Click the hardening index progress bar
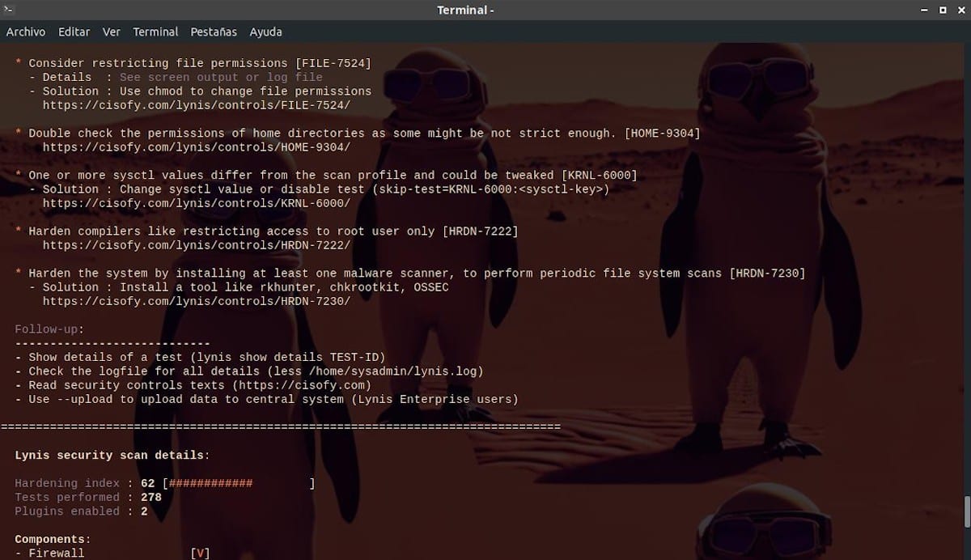Viewport: 971px width, 560px height. (239, 483)
